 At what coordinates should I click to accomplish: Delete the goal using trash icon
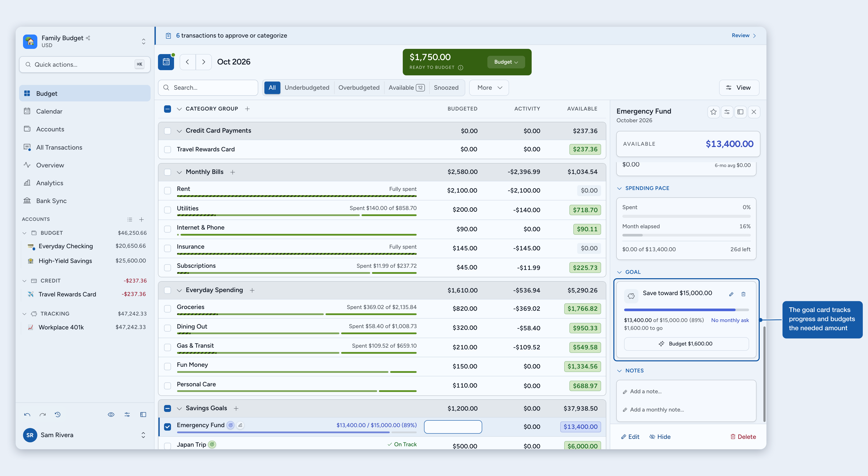[743, 294]
